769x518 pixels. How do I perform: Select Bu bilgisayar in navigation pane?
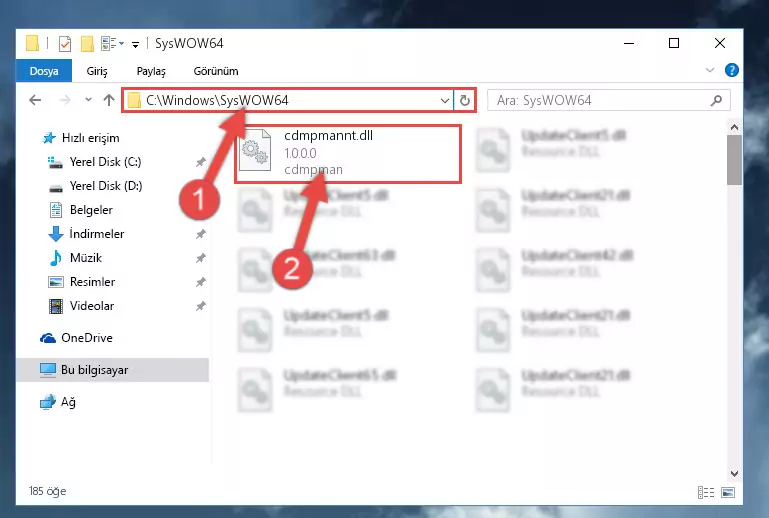[x=112, y=370]
